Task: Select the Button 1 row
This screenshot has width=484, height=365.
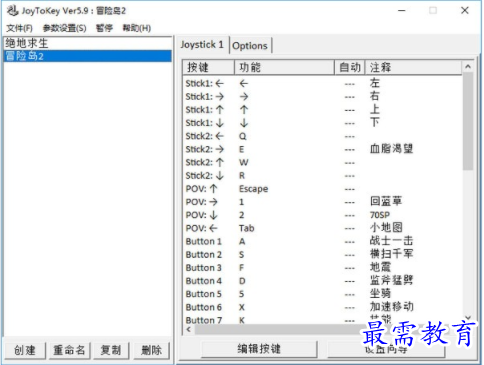Action: (x=322, y=241)
